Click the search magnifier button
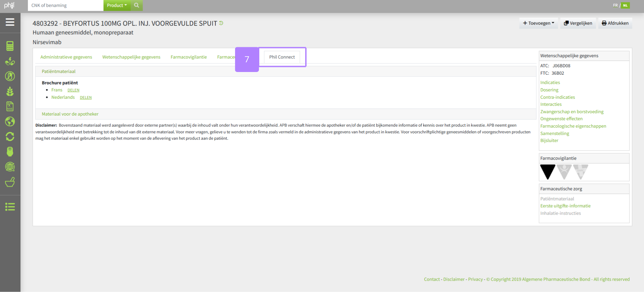Viewport: 644px width, 292px height. [x=137, y=5]
